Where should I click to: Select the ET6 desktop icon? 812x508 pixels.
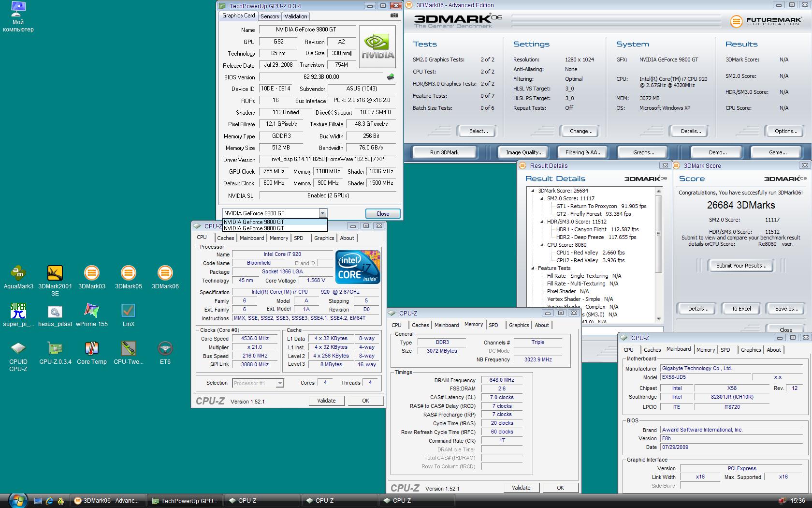[165, 353]
